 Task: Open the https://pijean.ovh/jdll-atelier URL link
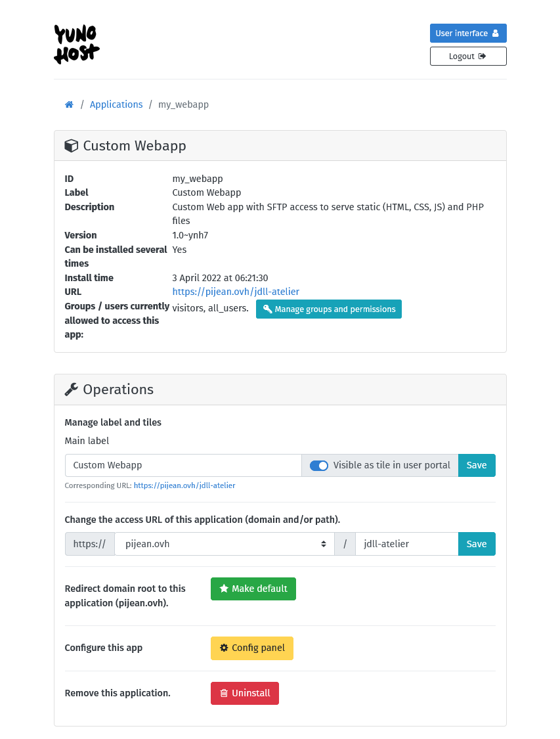click(236, 292)
